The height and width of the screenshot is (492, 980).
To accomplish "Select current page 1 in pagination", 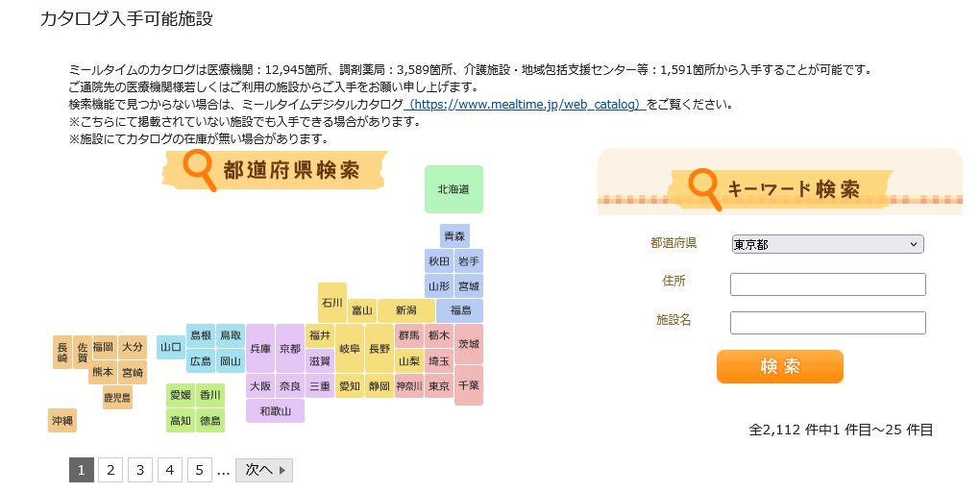I will pos(82,470).
